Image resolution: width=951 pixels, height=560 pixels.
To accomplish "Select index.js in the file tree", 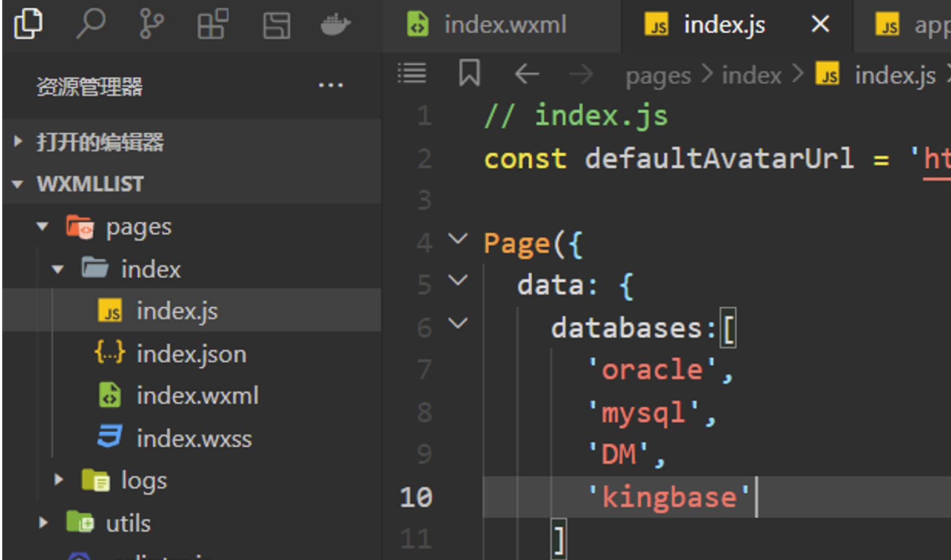I will (192, 311).
